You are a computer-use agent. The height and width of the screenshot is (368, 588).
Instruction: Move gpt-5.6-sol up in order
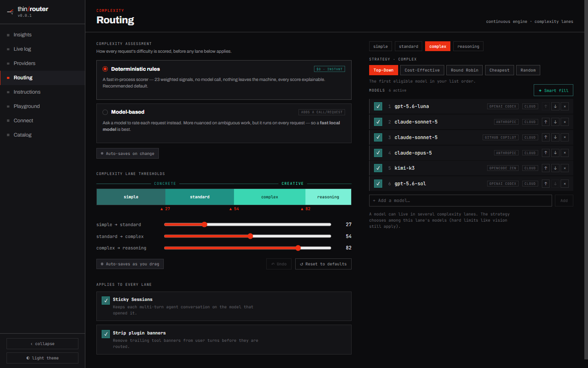tap(546, 184)
